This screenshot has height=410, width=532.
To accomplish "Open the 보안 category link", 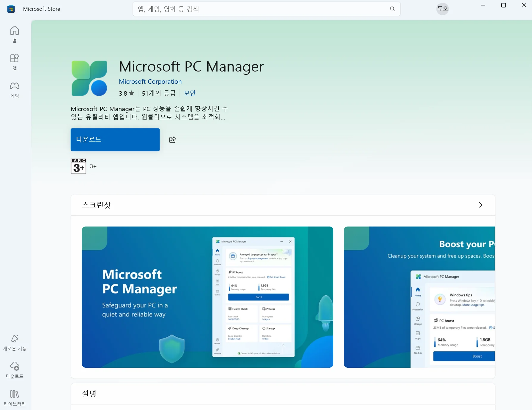I will click(x=190, y=93).
